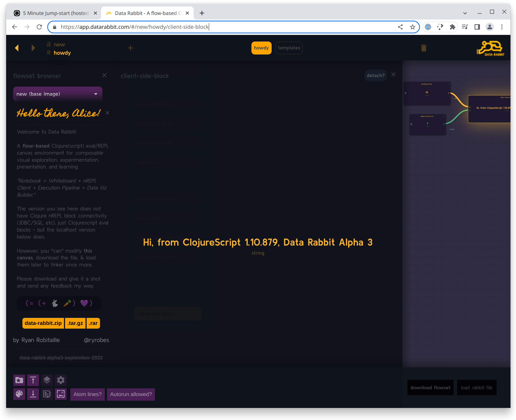Click the integer value 3 on canvas

coord(427,123)
